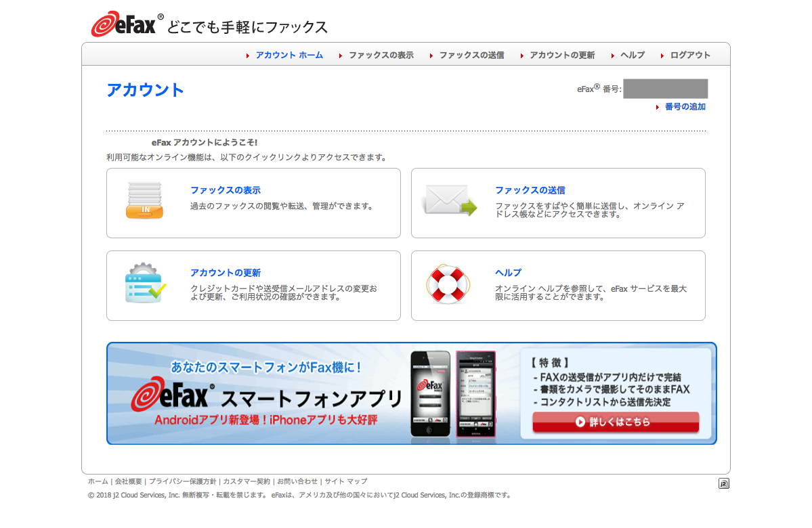Image resolution: width=812 pixels, height=528 pixels.
Task: Click the eFax アカウントにようこそ! welcome text
Action: pos(205,142)
